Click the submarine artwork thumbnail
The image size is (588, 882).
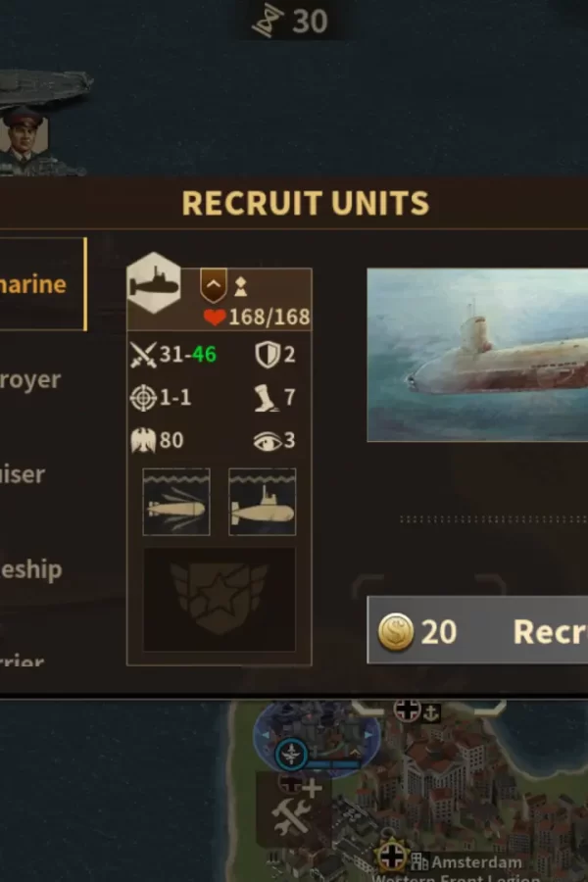(477, 355)
